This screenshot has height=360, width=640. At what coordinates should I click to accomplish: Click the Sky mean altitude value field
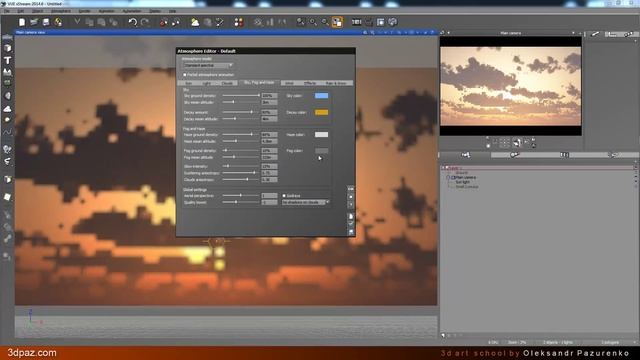tap(269, 102)
